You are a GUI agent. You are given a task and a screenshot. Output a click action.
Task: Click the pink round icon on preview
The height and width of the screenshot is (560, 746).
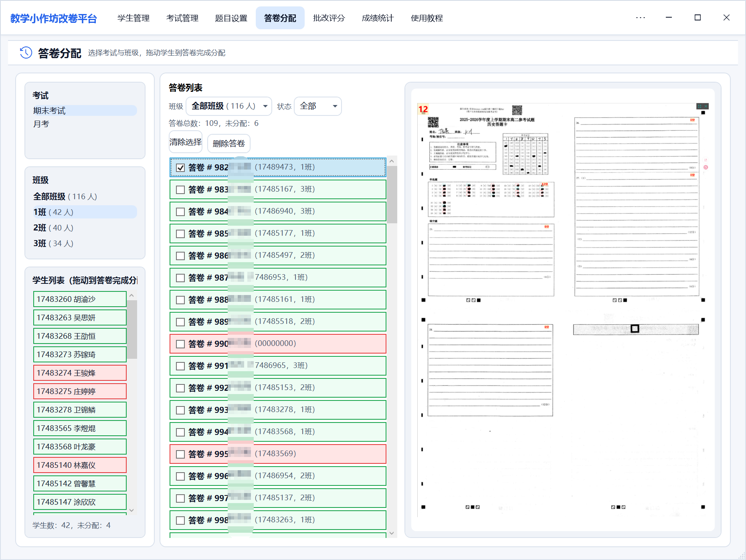(706, 167)
